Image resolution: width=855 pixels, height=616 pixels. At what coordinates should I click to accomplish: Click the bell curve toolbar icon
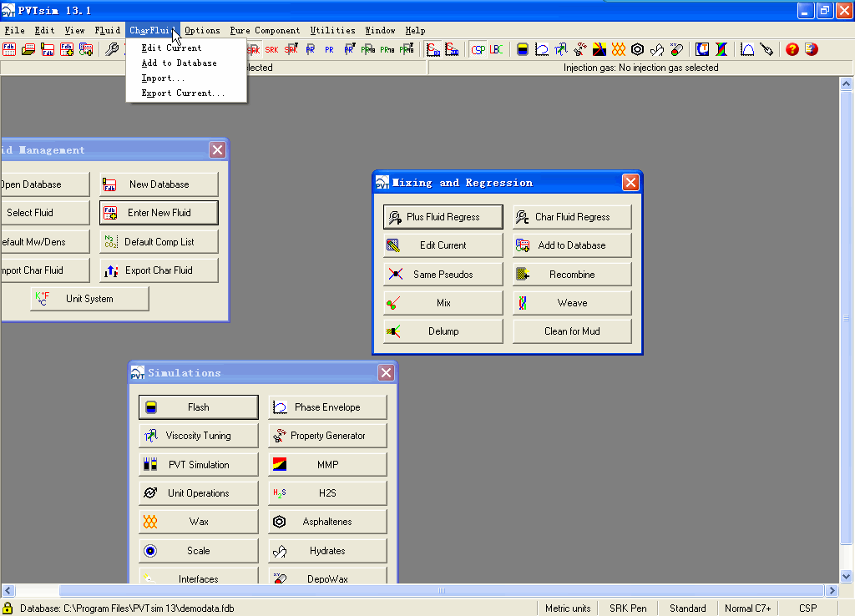[747, 49]
